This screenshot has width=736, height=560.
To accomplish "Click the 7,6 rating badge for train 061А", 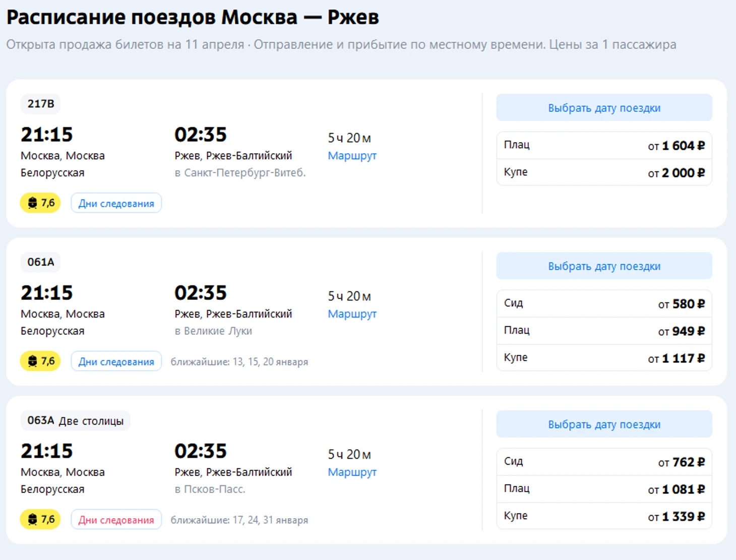I will 40,361.
